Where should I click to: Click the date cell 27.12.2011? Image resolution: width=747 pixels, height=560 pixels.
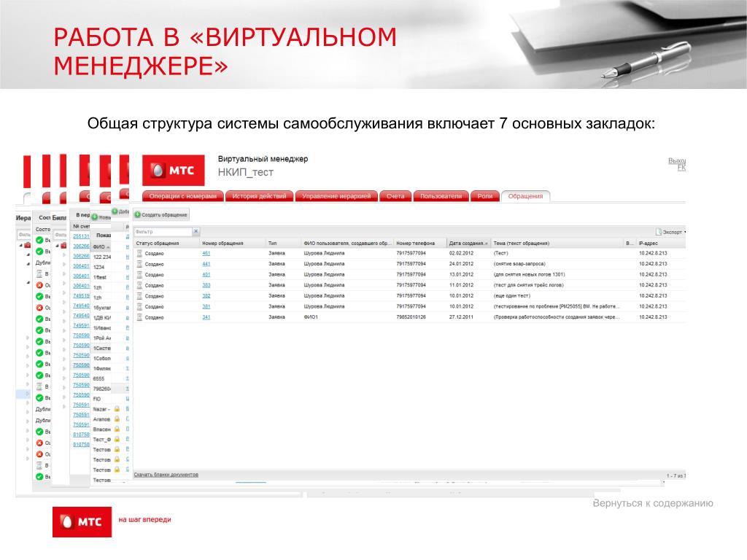coord(461,317)
